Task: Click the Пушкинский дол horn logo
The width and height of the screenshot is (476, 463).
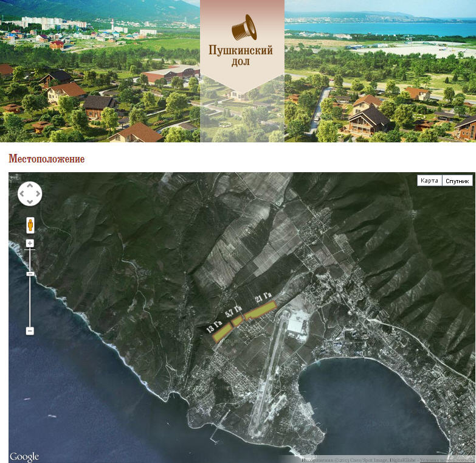Action: 243,28
